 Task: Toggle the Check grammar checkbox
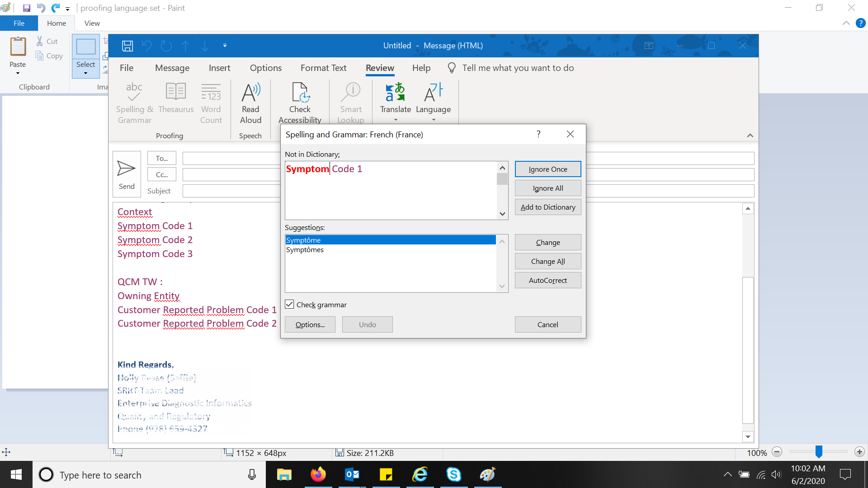[x=290, y=305]
